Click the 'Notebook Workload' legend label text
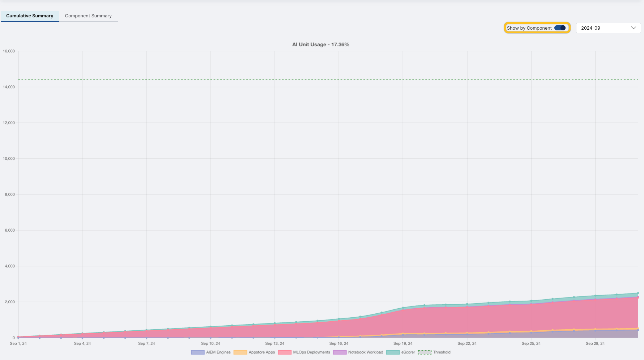 point(365,352)
